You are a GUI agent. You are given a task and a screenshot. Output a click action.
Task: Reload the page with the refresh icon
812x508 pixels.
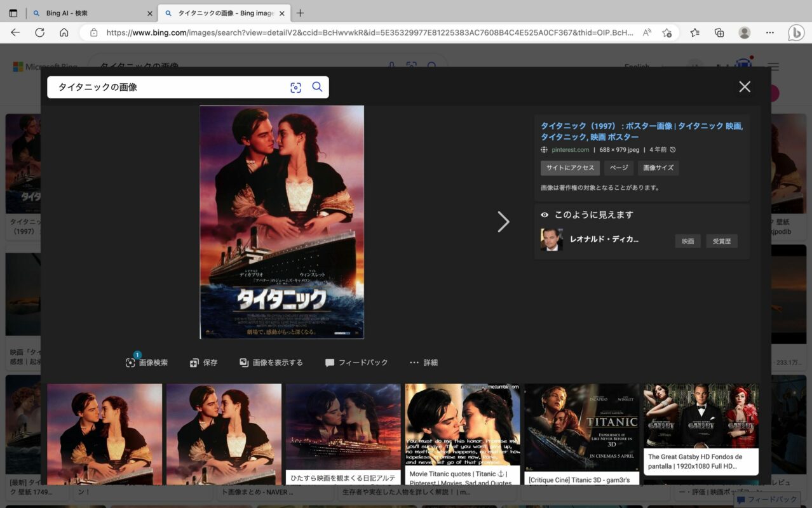pyautogui.click(x=39, y=32)
